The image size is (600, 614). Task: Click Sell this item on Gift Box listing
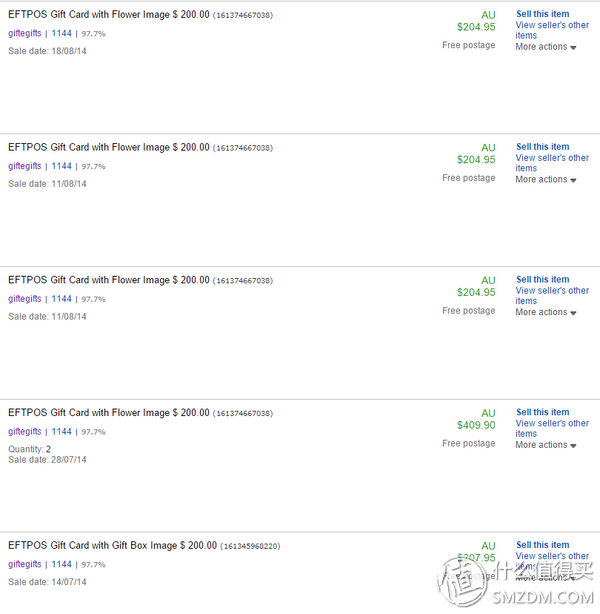[x=542, y=545]
